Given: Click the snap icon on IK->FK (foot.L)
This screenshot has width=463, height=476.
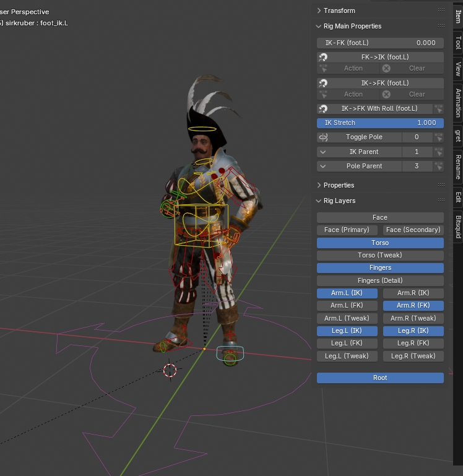Looking at the screenshot, I should pos(323,83).
